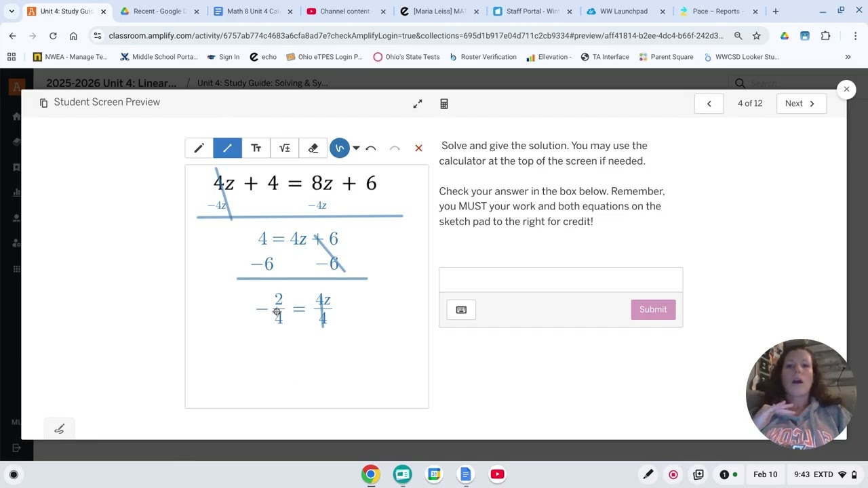The width and height of the screenshot is (868, 488).
Task: Switch to Pace – Reports tab
Action: coord(717,12)
